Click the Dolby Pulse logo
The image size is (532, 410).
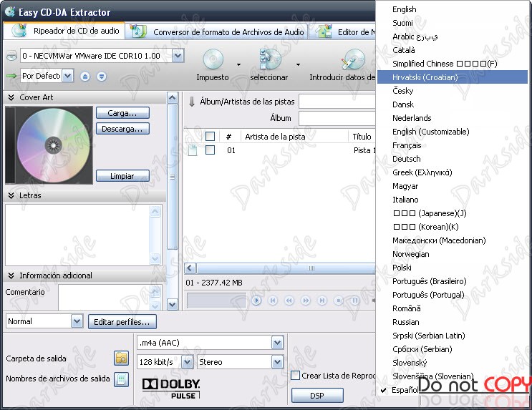171,389
